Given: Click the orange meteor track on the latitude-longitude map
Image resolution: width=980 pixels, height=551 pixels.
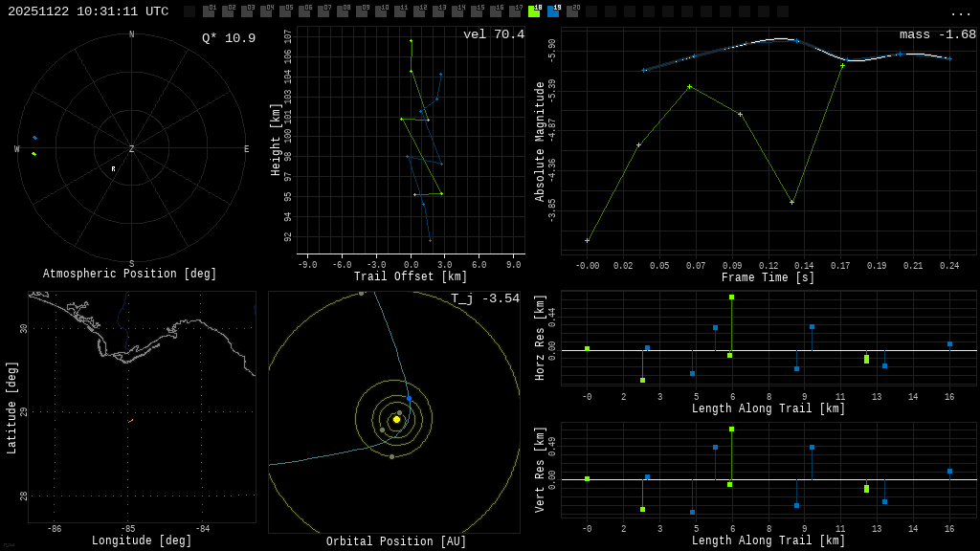Looking at the screenshot, I should tap(130, 421).
